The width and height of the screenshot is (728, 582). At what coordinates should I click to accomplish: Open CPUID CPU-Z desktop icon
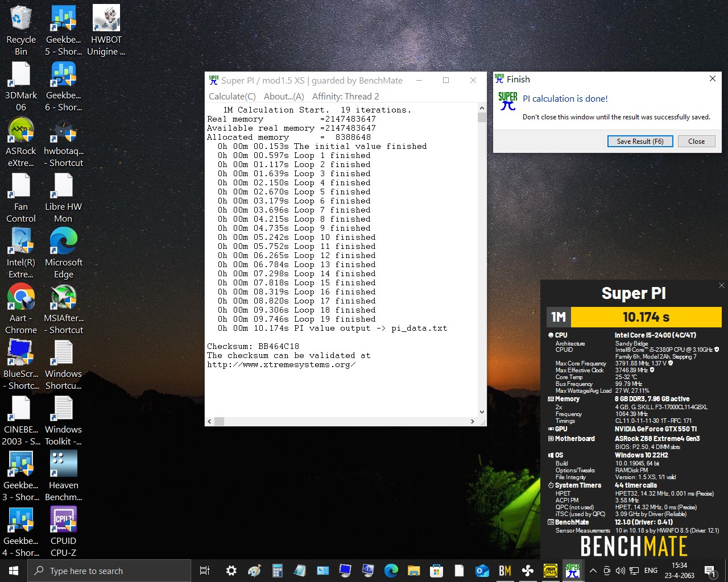tap(63, 533)
